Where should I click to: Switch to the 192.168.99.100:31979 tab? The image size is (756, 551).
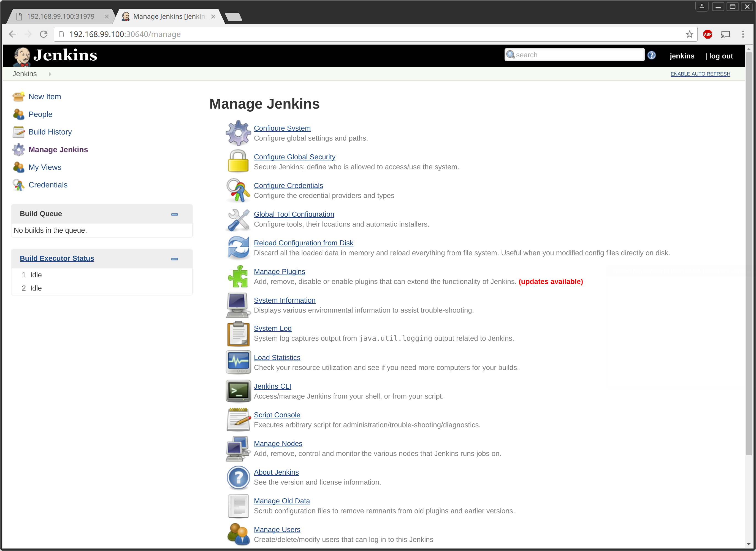click(61, 16)
